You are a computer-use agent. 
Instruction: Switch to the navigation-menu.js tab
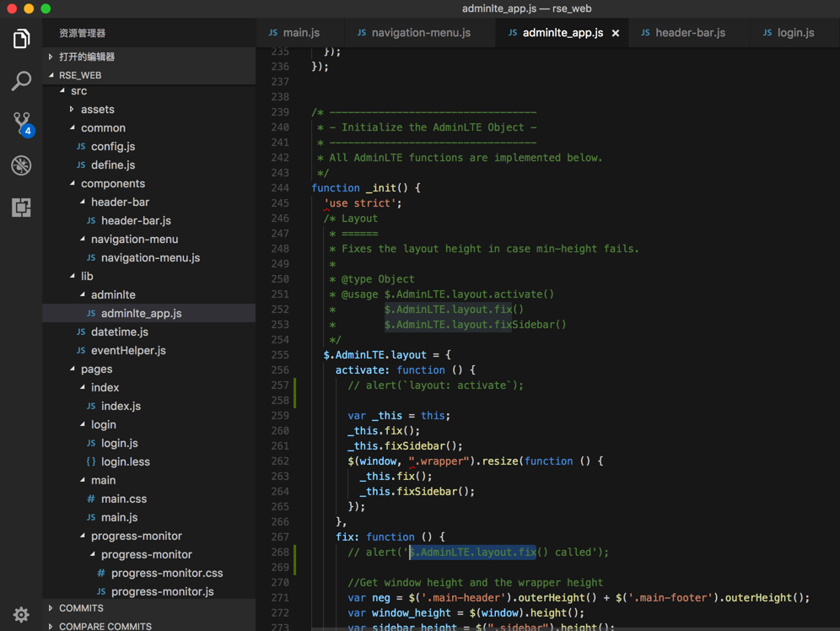tap(420, 33)
